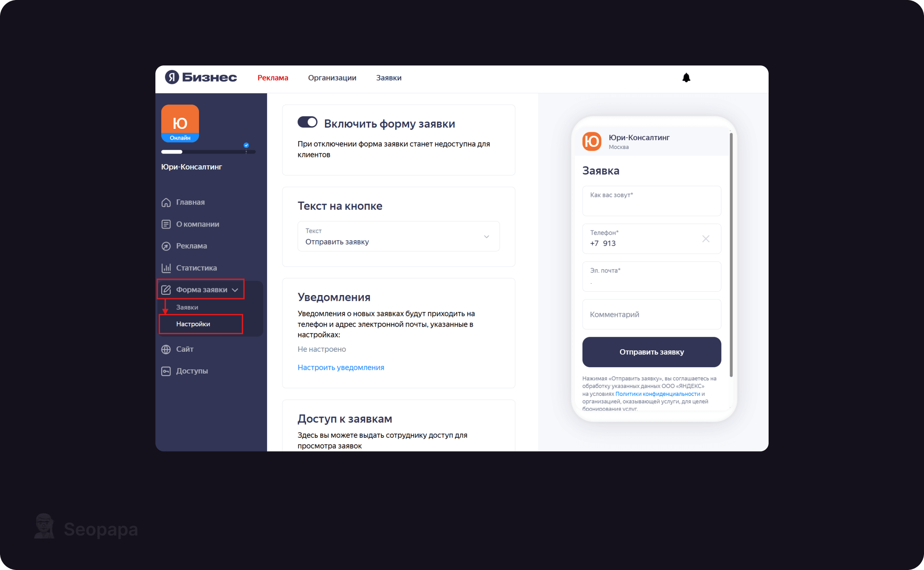This screenshot has width=924, height=570.
Task: Clear the phone field with the X icon
Action: tap(706, 238)
